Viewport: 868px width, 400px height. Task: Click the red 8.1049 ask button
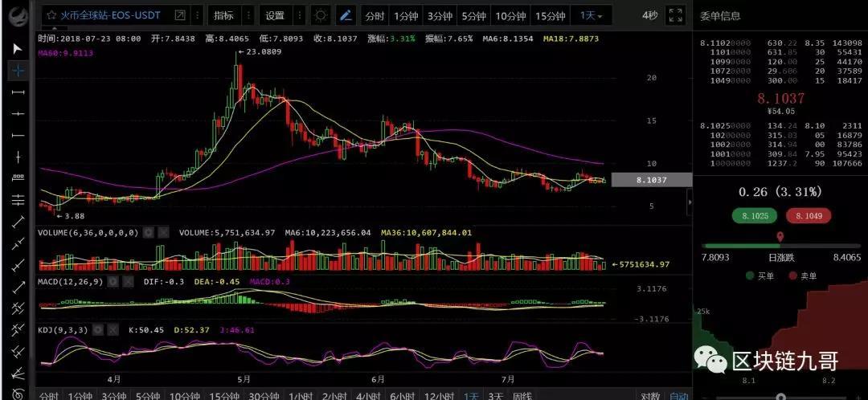809,216
